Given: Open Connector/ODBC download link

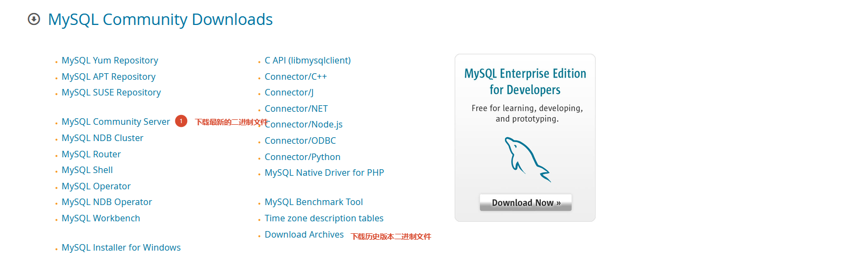Looking at the screenshot, I should (301, 140).
